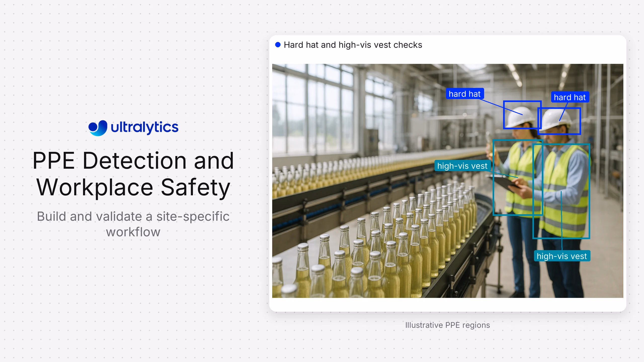
Task: Click the Ultralytics logo icon
Action: coord(98,128)
